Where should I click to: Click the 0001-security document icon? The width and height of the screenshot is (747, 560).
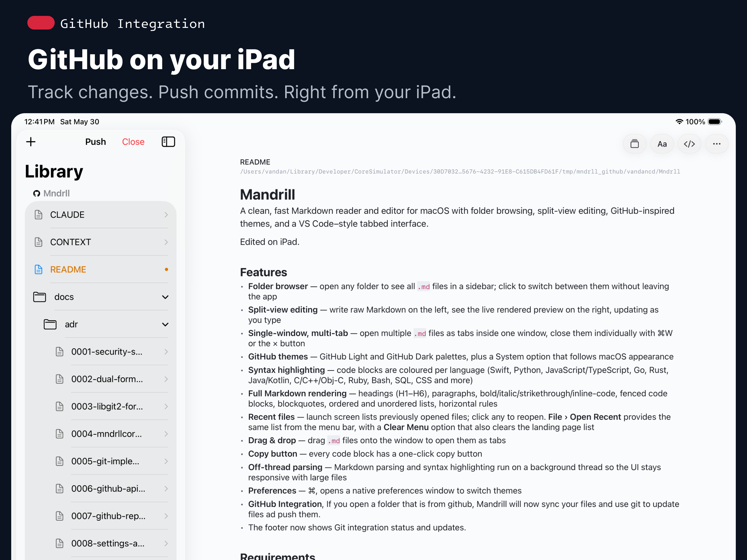59,352
